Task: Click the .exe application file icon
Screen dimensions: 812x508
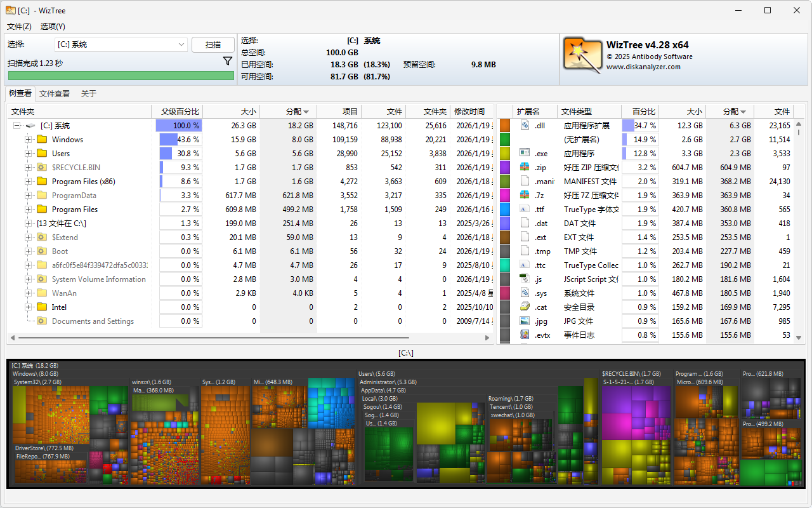Action: 525,154
